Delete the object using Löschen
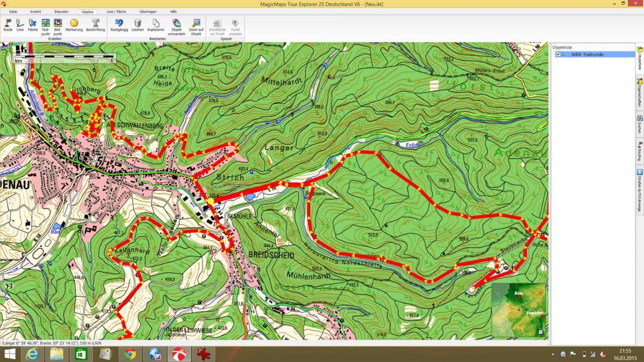 [x=137, y=25]
